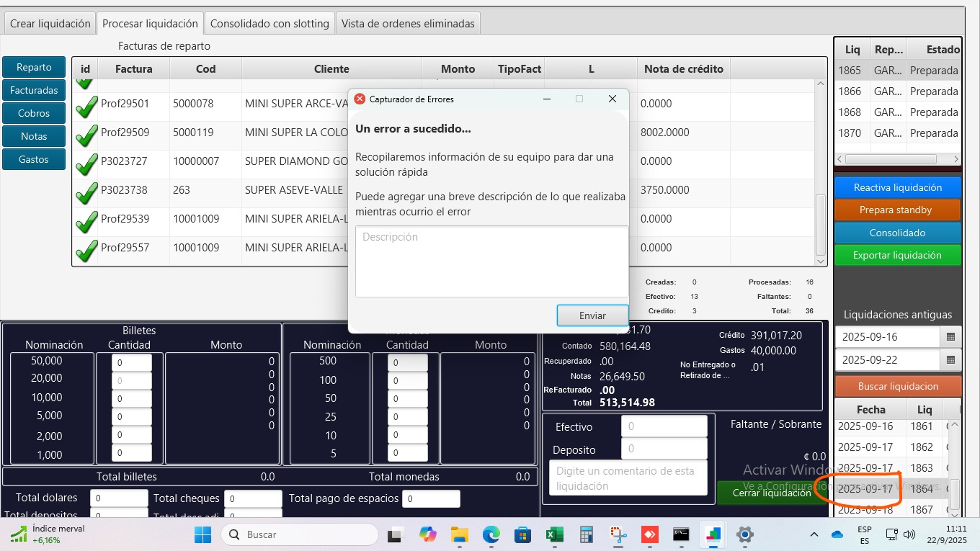Viewport: 980px width, 551px height.
Task: Click the green checkmark beside invoice P3023738
Action: pyautogui.click(x=86, y=193)
